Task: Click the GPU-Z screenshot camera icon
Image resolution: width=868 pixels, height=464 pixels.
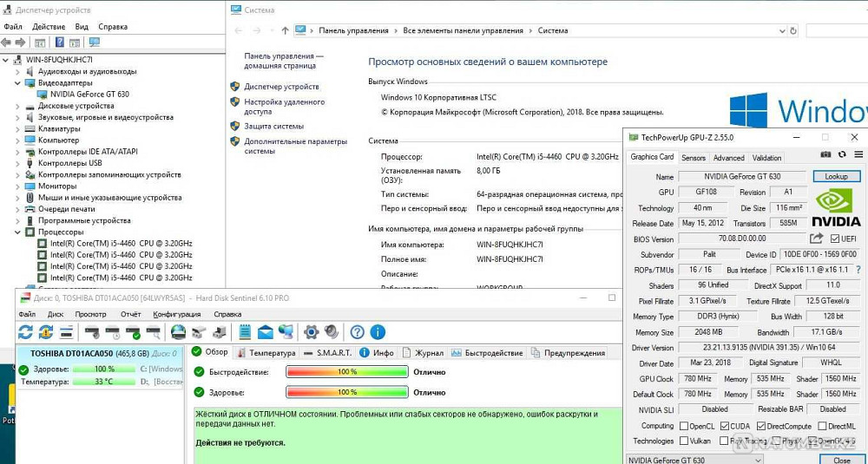Action: click(825, 154)
